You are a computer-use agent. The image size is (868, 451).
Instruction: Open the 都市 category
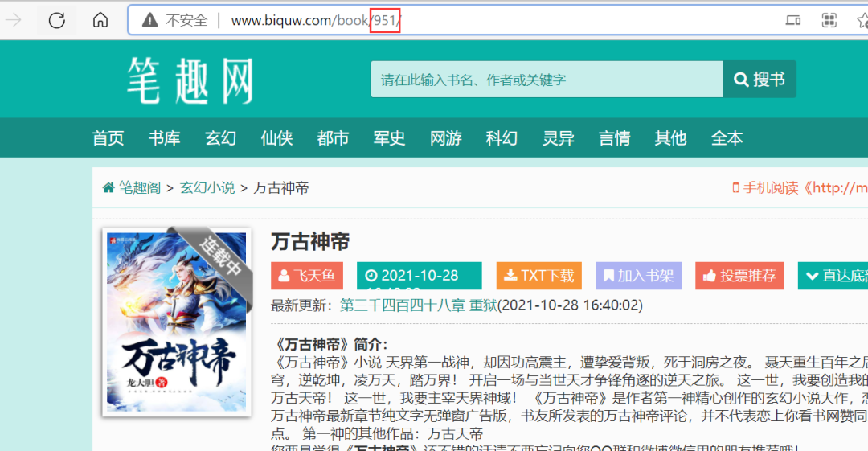pyautogui.click(x=333, y=138)
